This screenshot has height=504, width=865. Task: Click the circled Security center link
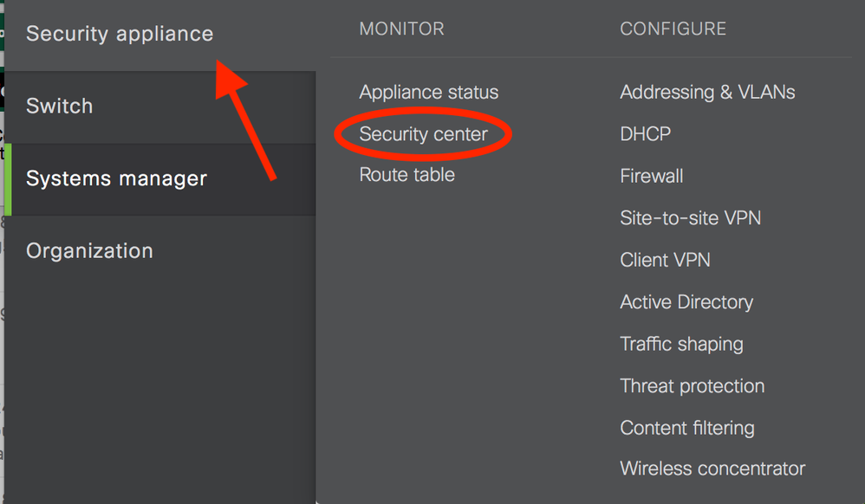coord(424,134)
